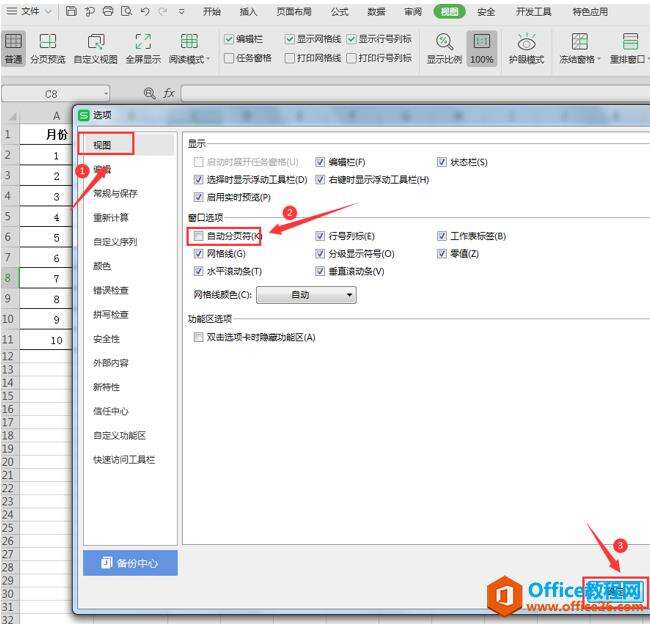Open the 开发工具 ribbon tab
650x624 pixels.
[x=534, y=12]
